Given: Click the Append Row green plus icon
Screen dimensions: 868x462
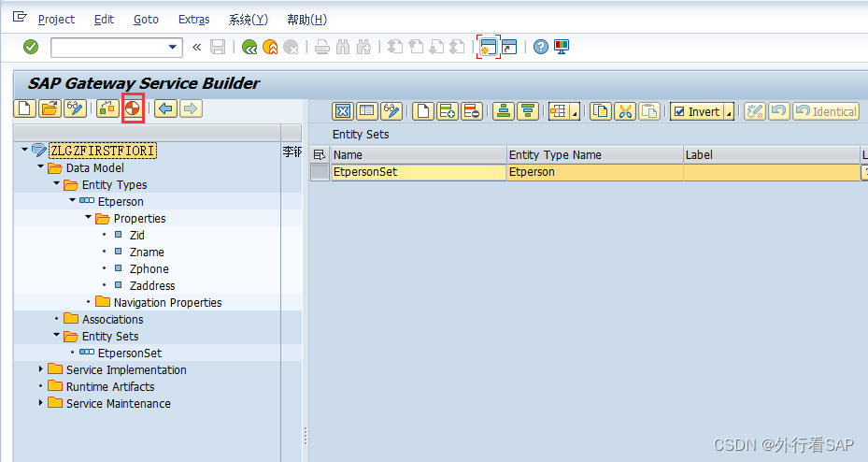Looking at the screenshot, I should click(x=448, y=111).
